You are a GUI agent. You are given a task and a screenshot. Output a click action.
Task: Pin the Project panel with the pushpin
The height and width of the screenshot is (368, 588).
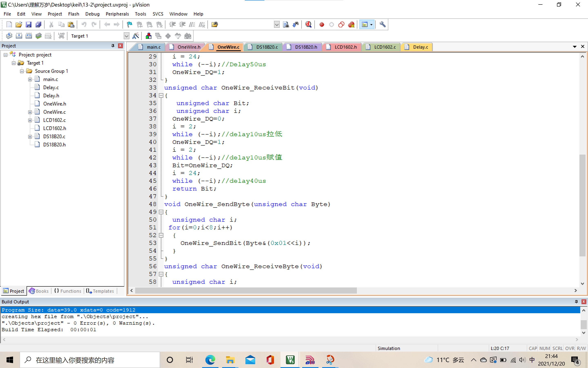[113, 46]
